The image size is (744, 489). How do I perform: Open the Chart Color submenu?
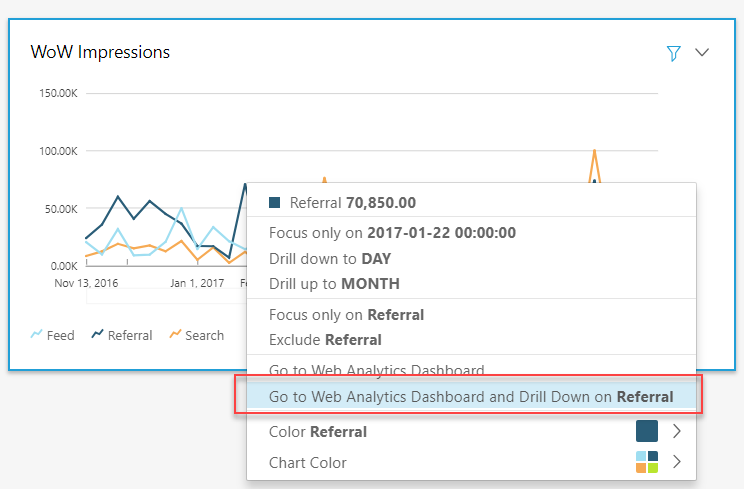tap(308, 462)
